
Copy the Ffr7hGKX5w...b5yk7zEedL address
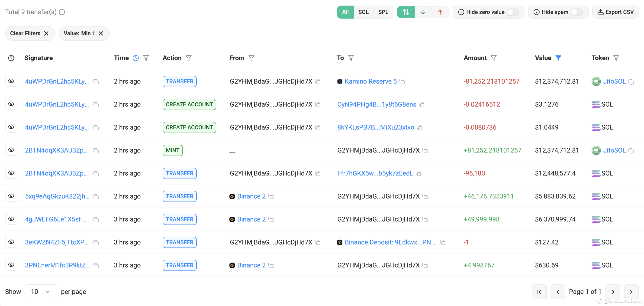point(419,173)
